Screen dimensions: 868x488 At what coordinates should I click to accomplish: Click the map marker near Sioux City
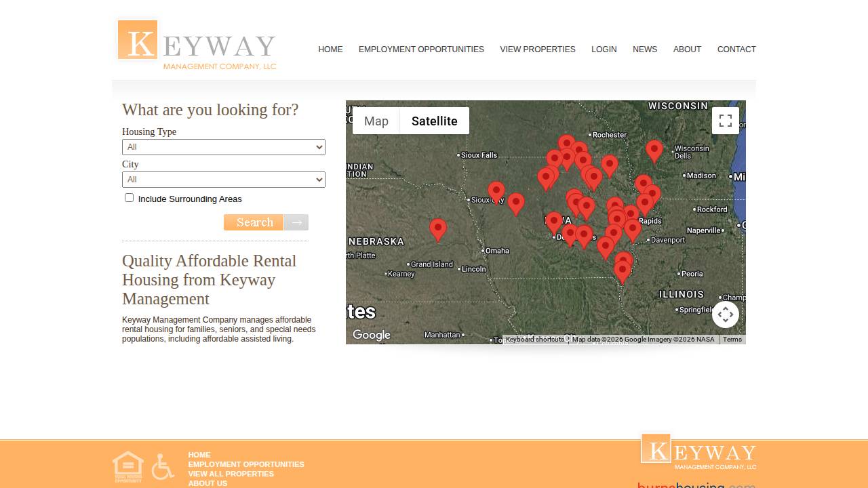click(496, 191)
